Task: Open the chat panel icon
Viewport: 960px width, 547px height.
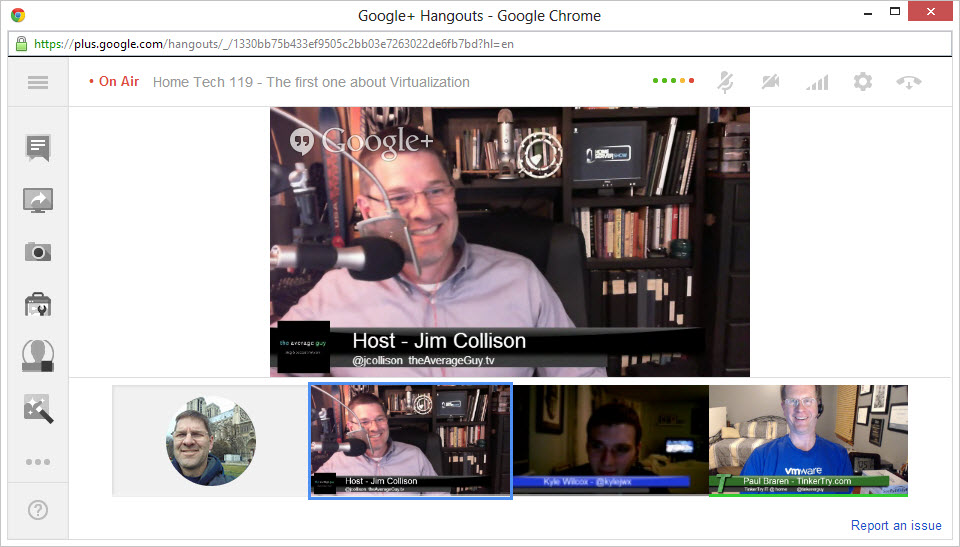Action: coord(38,148)
